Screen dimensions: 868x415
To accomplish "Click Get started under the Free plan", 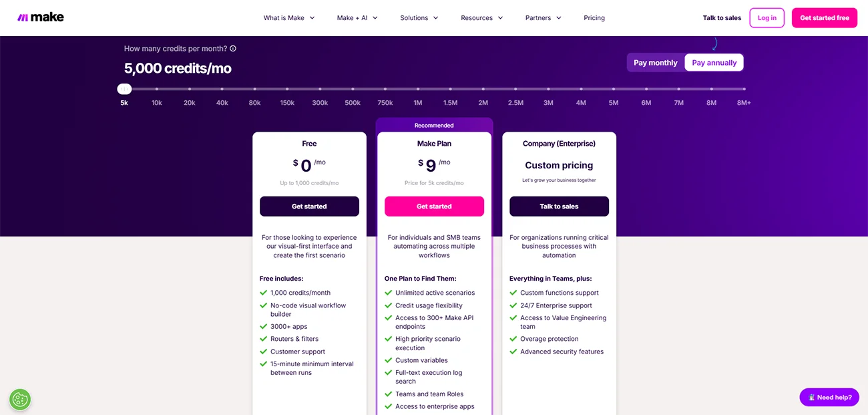I will point(309,206).
